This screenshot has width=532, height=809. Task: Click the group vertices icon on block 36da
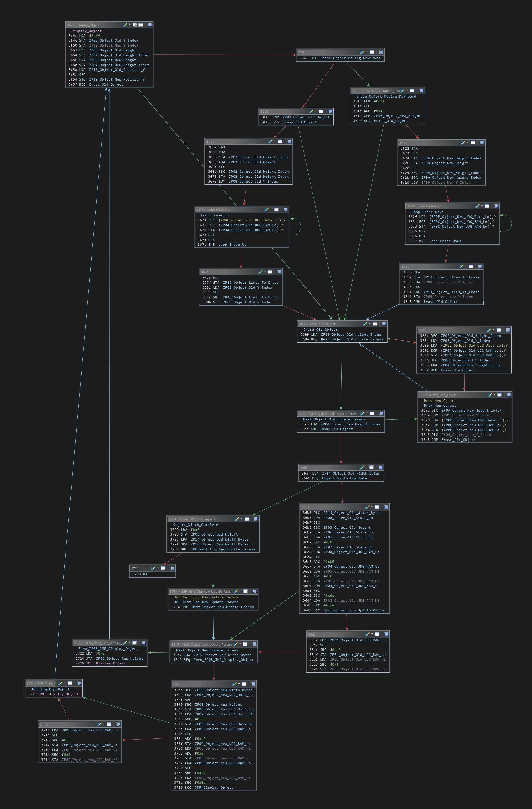point(386,634)
